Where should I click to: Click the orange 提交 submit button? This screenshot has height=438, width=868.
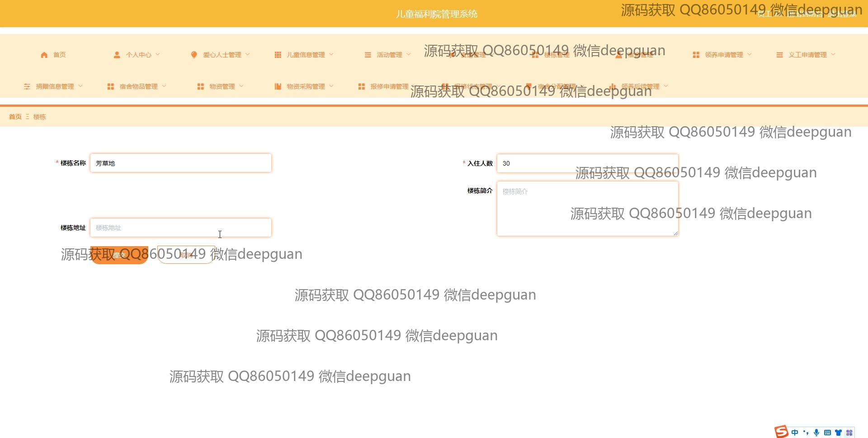(119, 255)
